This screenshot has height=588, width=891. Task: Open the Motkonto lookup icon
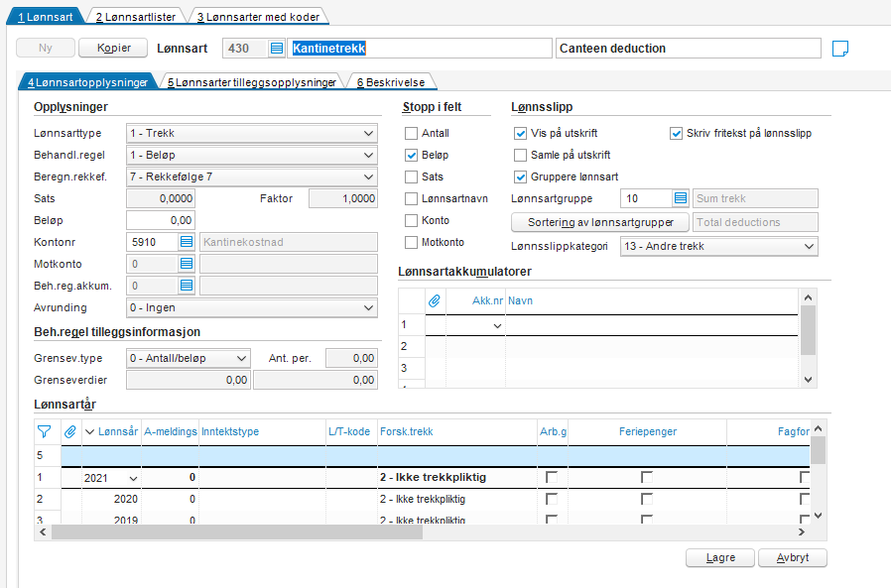click(187, 264)
